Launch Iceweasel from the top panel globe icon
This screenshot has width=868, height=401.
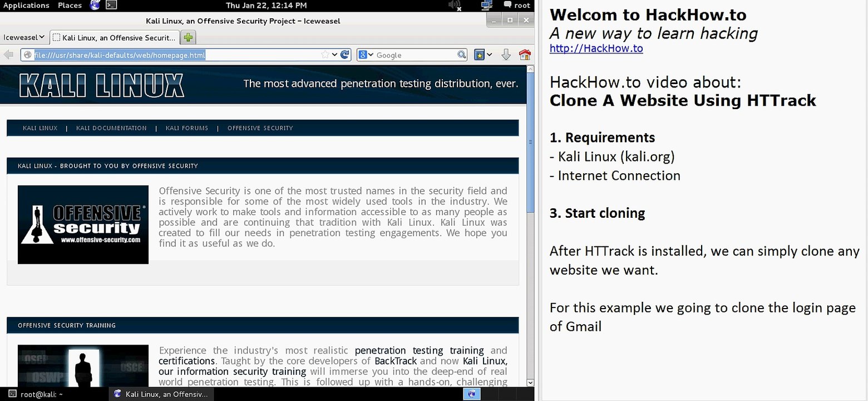pos(95,6)
